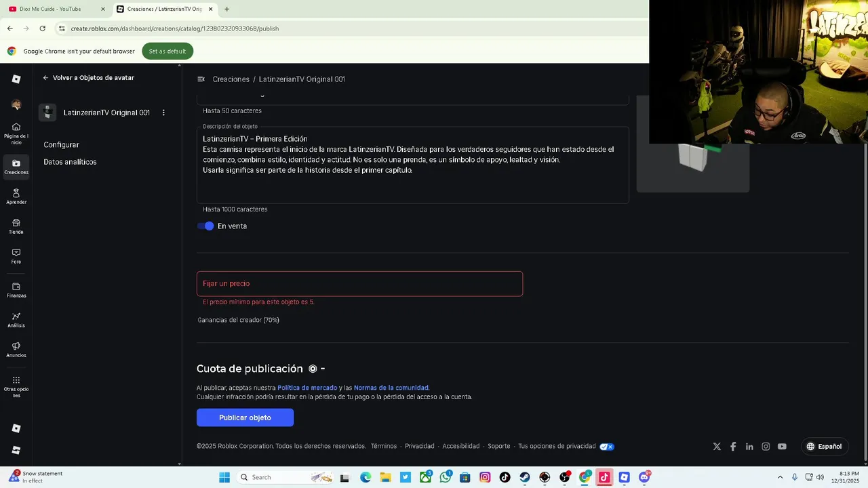
Task: Go to Página de Inicio in sidebar
Action: (16, 134)
